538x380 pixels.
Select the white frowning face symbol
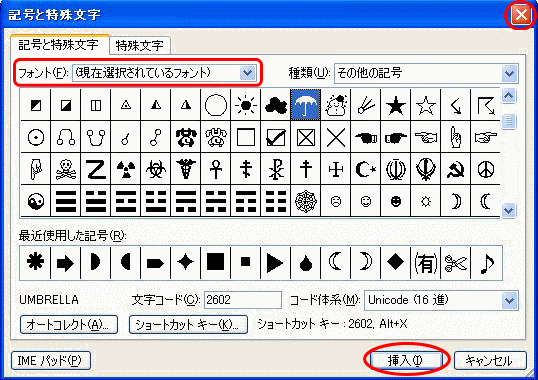[336, 201]
